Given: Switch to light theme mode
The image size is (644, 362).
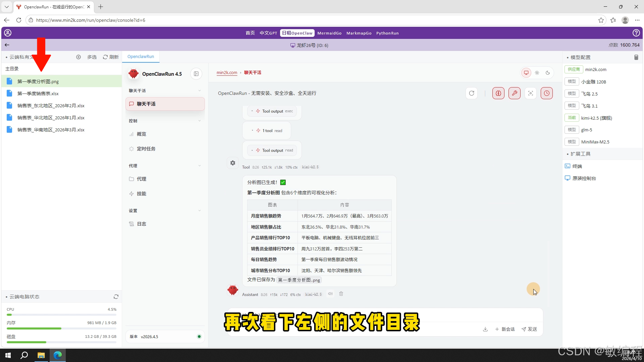Looking at the screenshot, I should coord(537,73).
